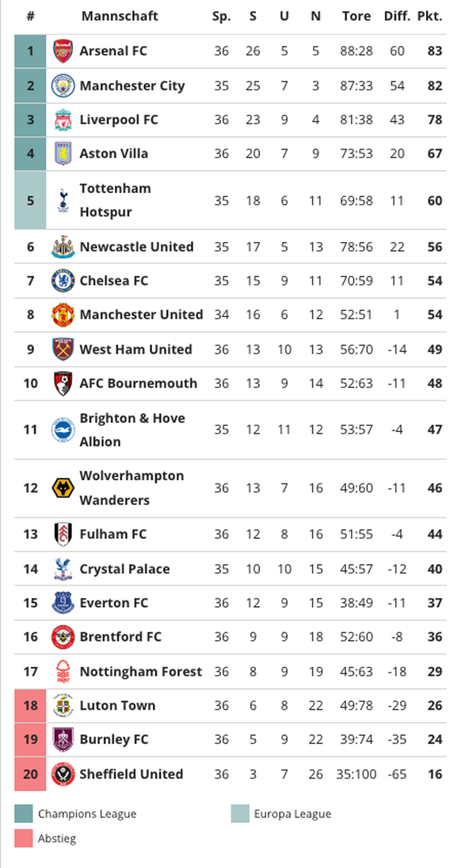The image size is (461, 868).
Task: Click the Europa League legend swatch
Action: click(x=240, y=813)
